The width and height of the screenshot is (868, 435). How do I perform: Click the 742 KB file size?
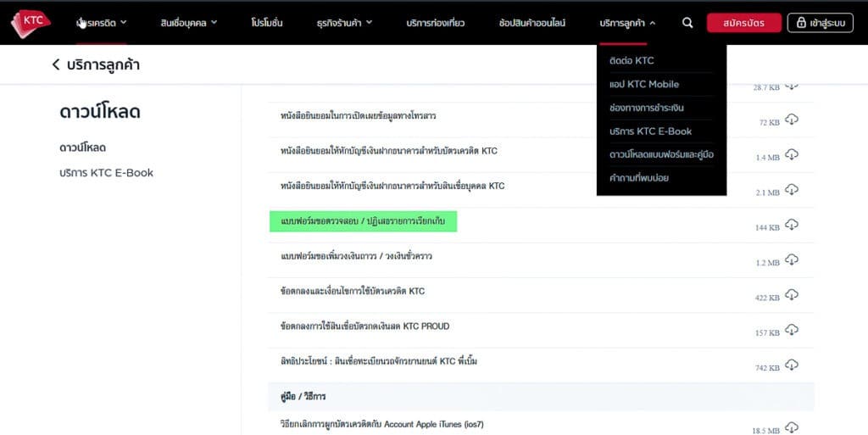click(x=767, y=367)
